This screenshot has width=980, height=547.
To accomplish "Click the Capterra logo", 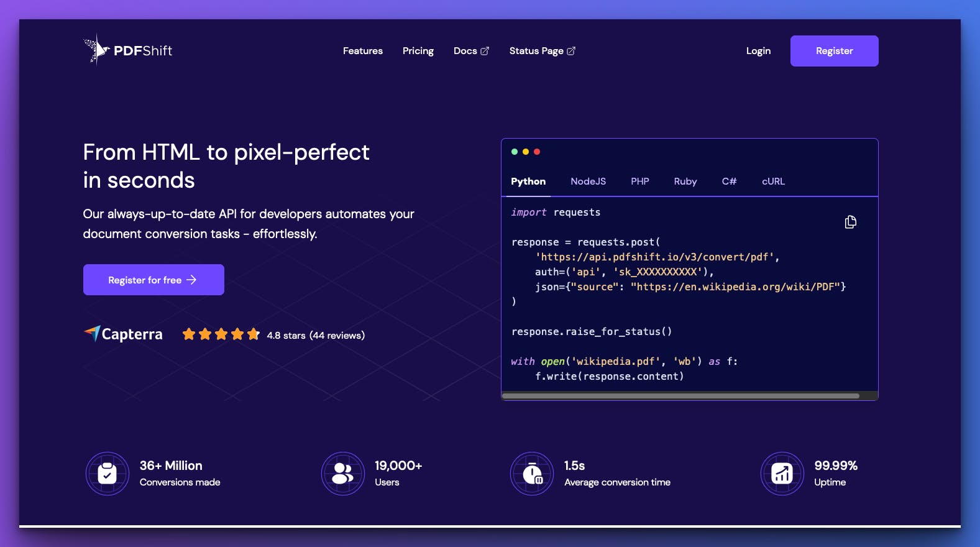I will tap(123, 334).
